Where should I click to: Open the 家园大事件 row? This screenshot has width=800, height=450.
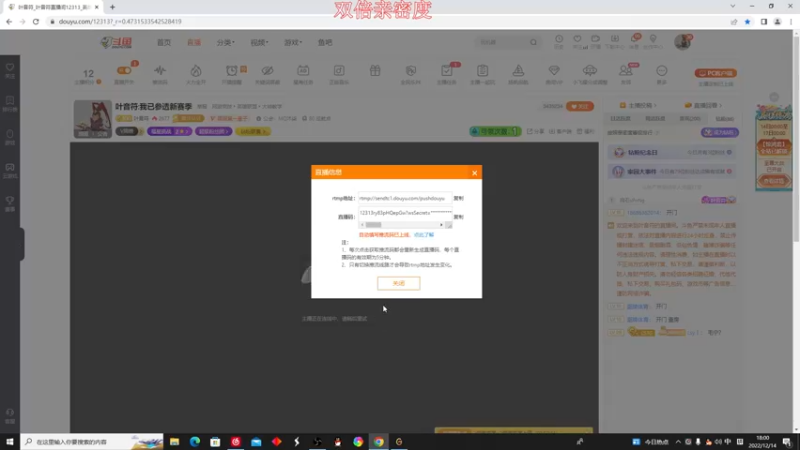click(672, 171)
